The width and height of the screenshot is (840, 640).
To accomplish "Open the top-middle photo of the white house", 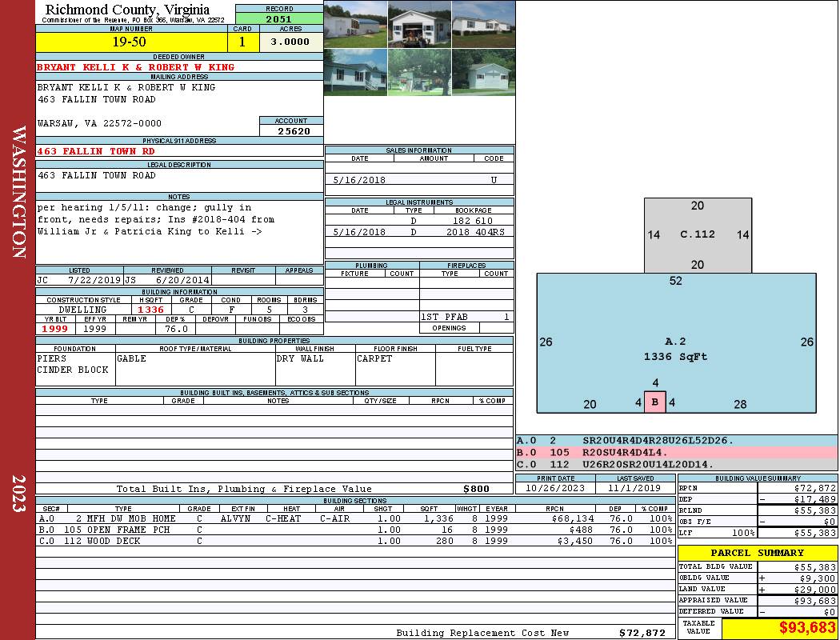I will (x=419, y=24).
